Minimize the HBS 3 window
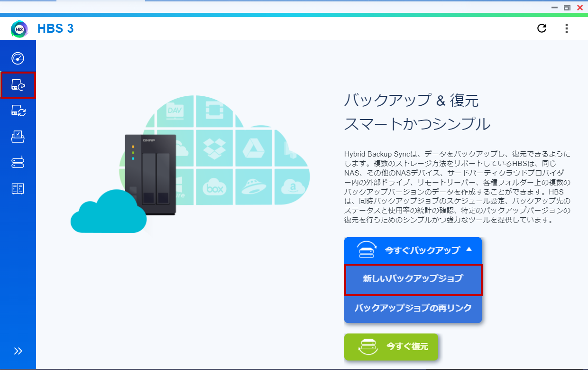 coord(554,8)
